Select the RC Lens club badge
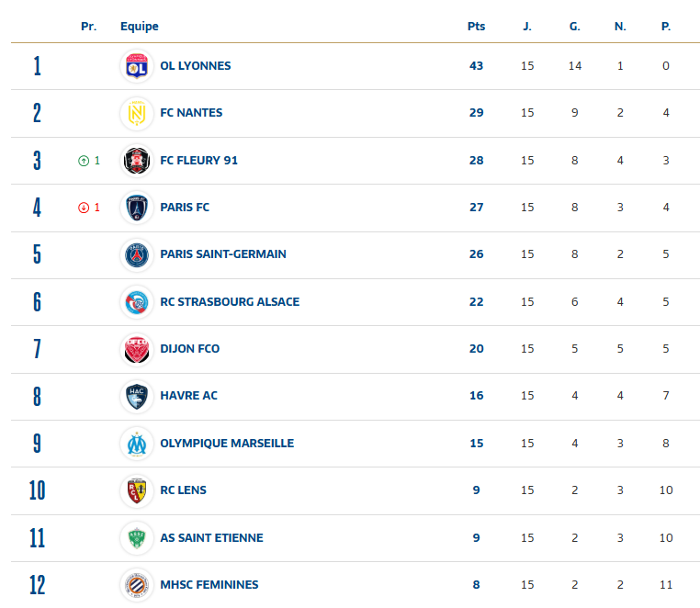The width and height of the screenshot is (700, 608). click(137, 490)
